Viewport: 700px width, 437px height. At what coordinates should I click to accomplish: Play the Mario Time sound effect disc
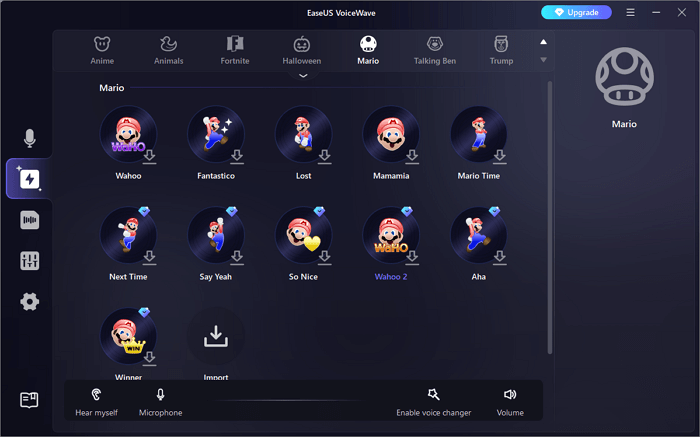tap(479, 134)
